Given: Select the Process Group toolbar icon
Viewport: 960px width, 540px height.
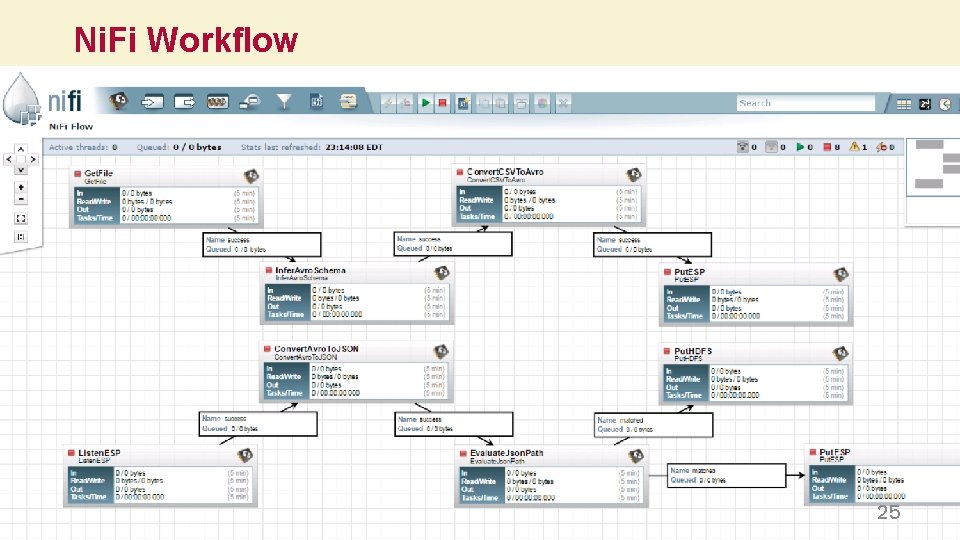Looking at the screenshot, I should pyautogui.click(x=217, y=102).
